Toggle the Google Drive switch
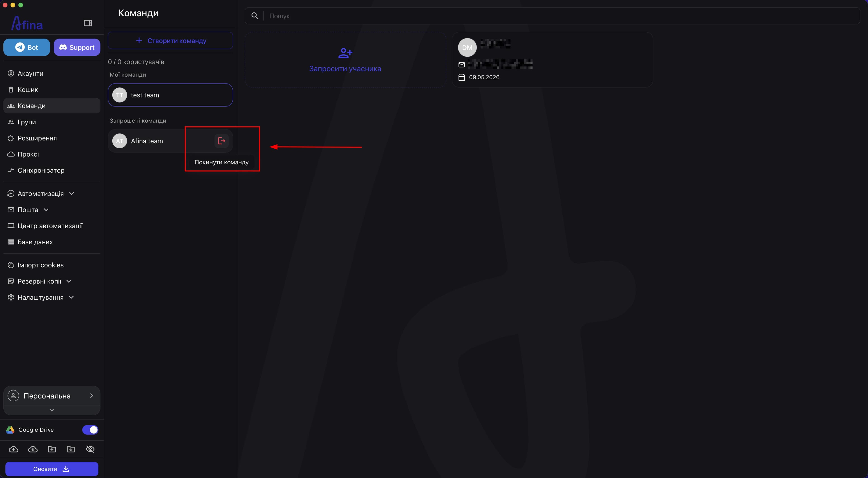Image resolution: width=868 pixels, height=478 pixels. pos(90,430)
